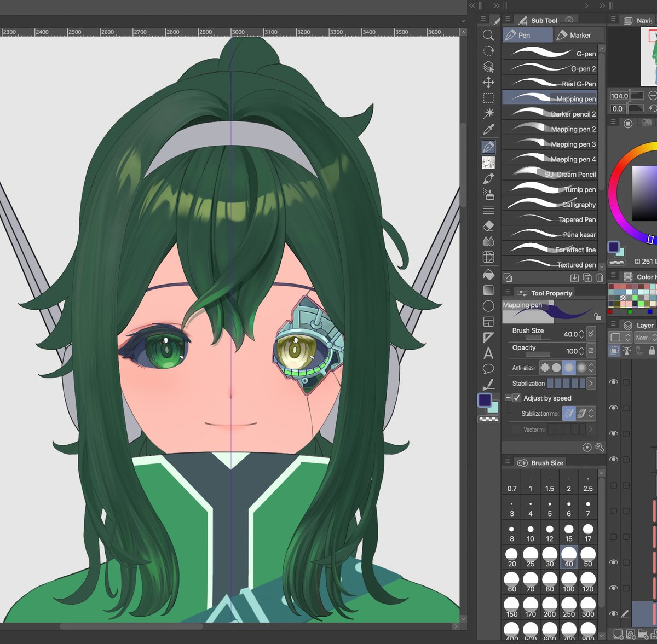Switch to the Pen sub tool group
This screenshot has height=644, width=657.
[527, 35]
